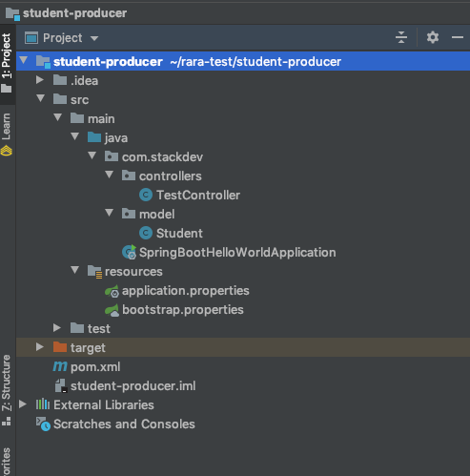The image size is (470, 476).
Task: Click the test folder icon
Action: (77, 328)
